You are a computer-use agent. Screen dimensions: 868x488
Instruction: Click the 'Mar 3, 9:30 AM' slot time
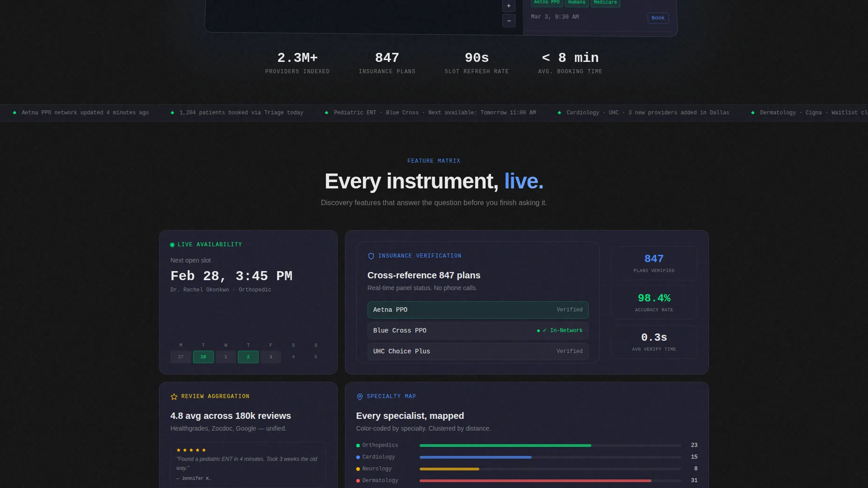pos(555,17)
